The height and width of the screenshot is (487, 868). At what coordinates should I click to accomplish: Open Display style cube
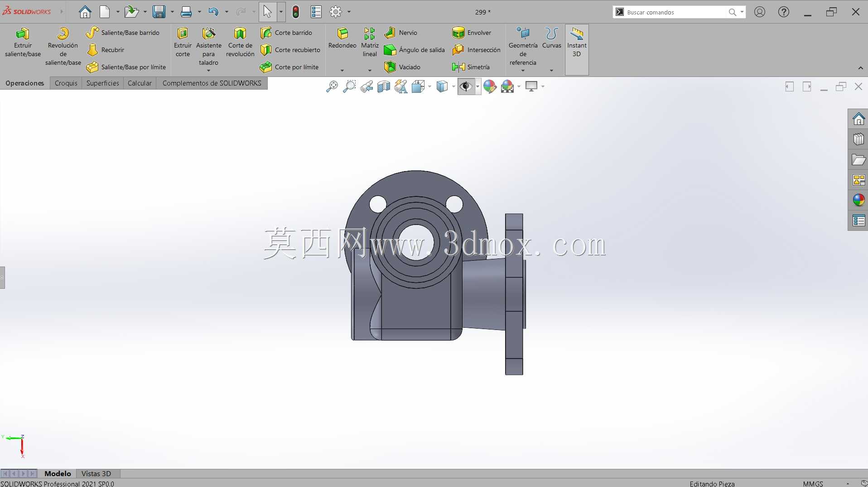point(442,86)
